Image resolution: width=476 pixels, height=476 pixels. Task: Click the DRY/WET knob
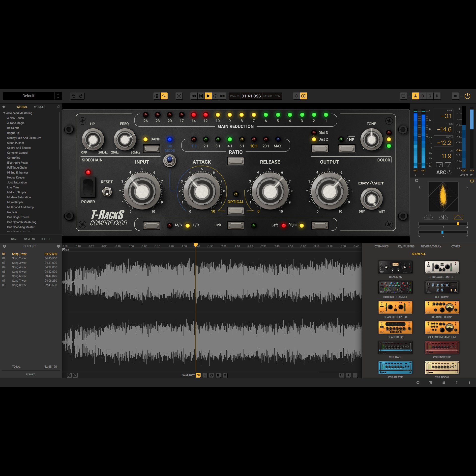coord(371,199)
